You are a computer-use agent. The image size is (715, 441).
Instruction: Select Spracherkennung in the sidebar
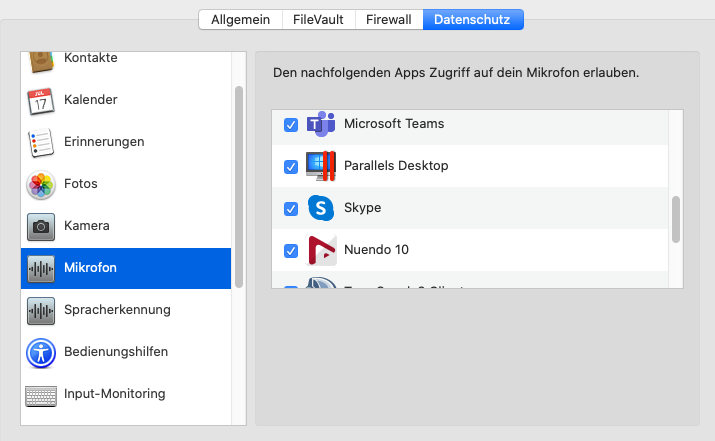126,310
